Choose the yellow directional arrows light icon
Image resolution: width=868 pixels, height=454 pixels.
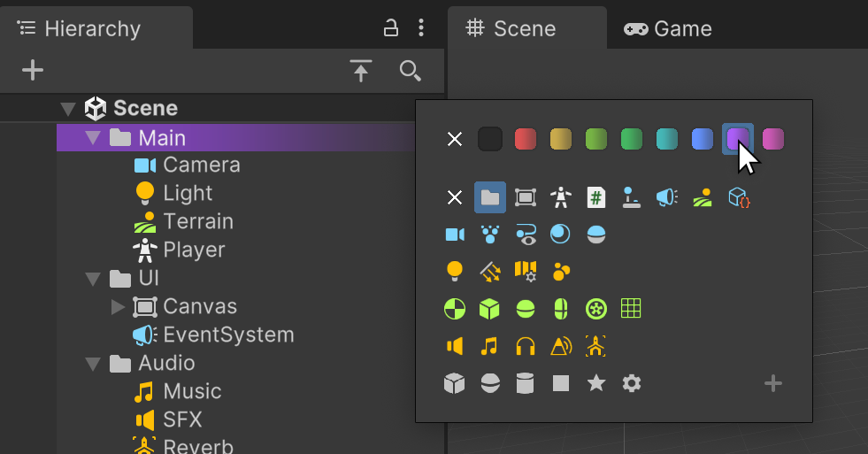click(490, 272)
